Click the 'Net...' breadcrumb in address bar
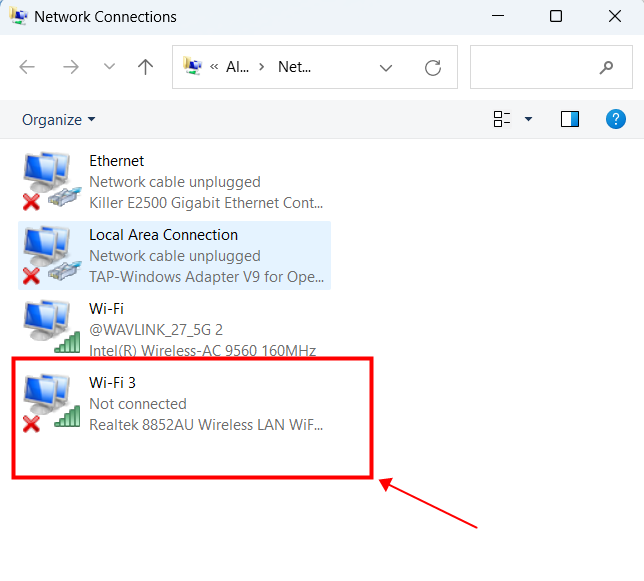 tap(294, 67)
